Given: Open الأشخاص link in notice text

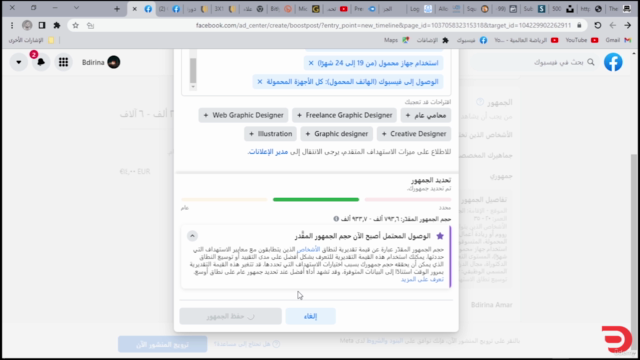Looking at the screenshot, I should tap(308, 249).
